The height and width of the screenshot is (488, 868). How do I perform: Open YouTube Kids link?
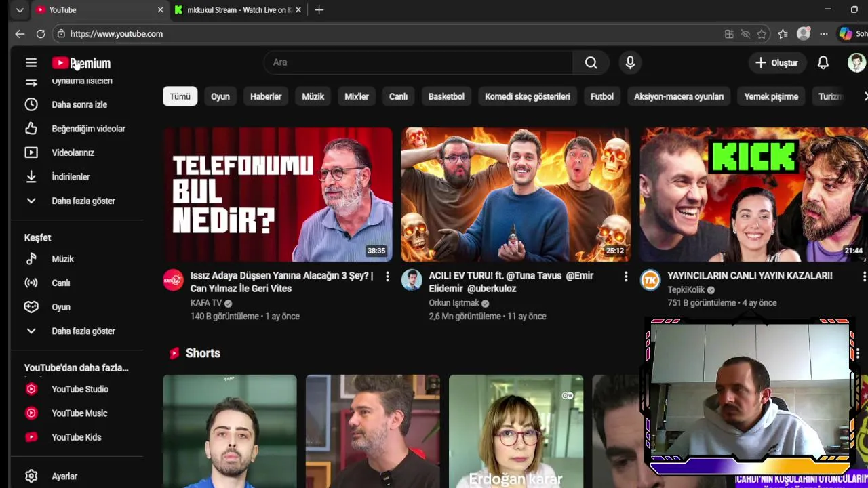(76, 437)
